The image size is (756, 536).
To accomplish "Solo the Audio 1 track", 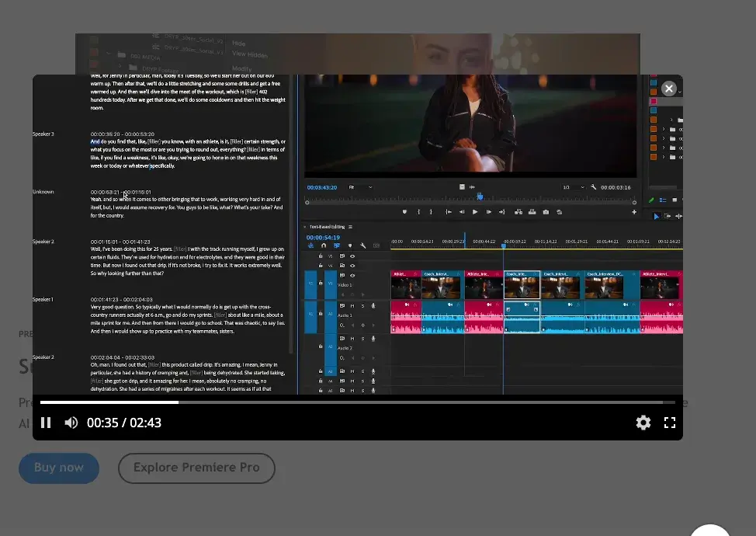I will 362,306.
